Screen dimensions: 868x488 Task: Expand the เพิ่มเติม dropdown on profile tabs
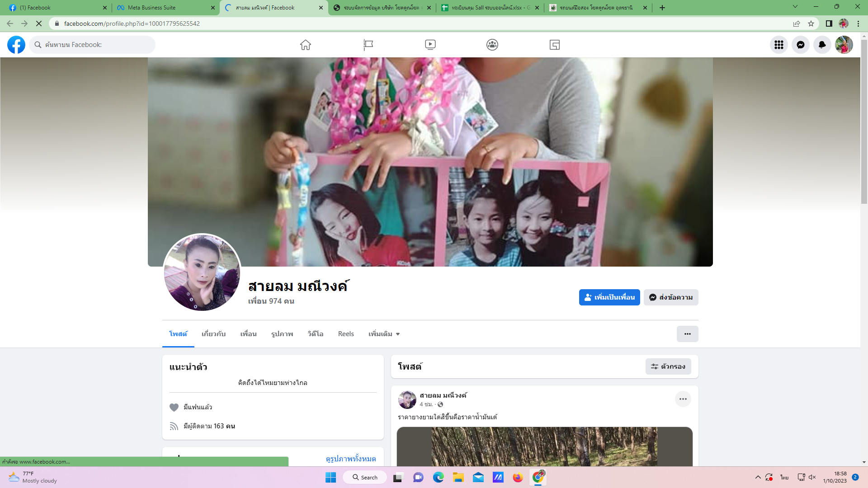point(384,334)
